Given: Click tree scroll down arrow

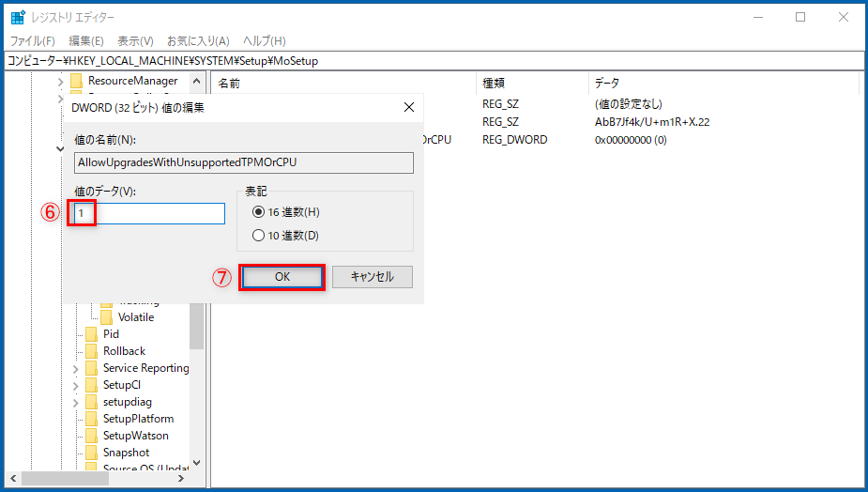Looking at the screenshot, I should pos(196,463).
